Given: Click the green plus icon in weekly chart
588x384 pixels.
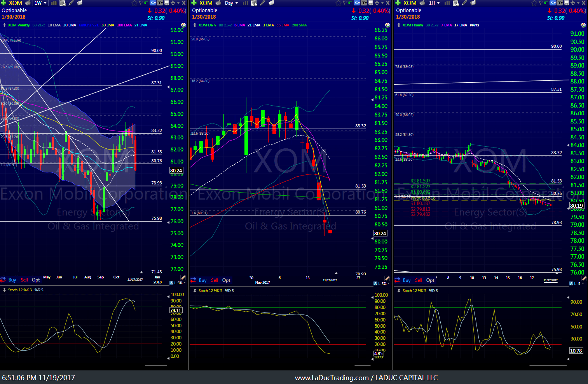Looking at the screenshot, I should (x=3, y=3).
